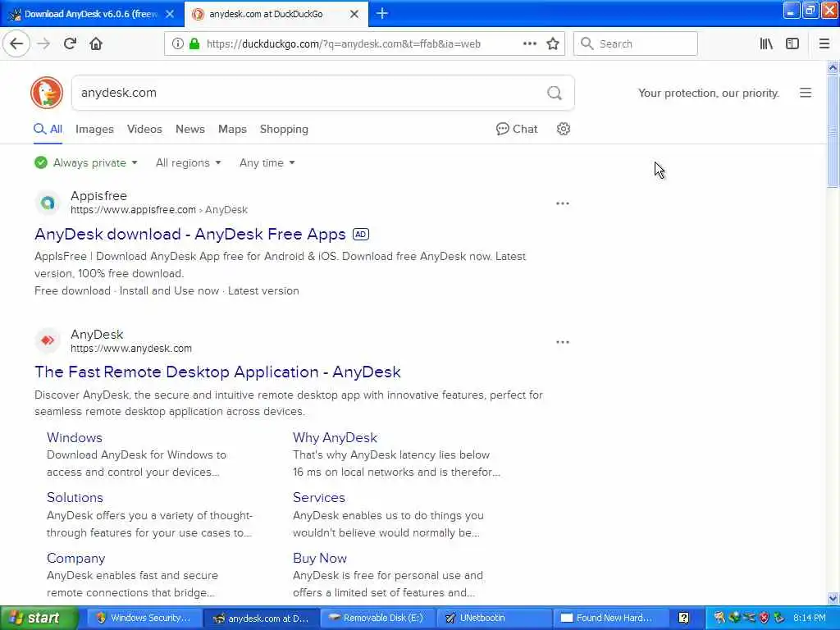Switch to UNetbootin taskbar item
This screenshot has width=840, height=630.
493,618
